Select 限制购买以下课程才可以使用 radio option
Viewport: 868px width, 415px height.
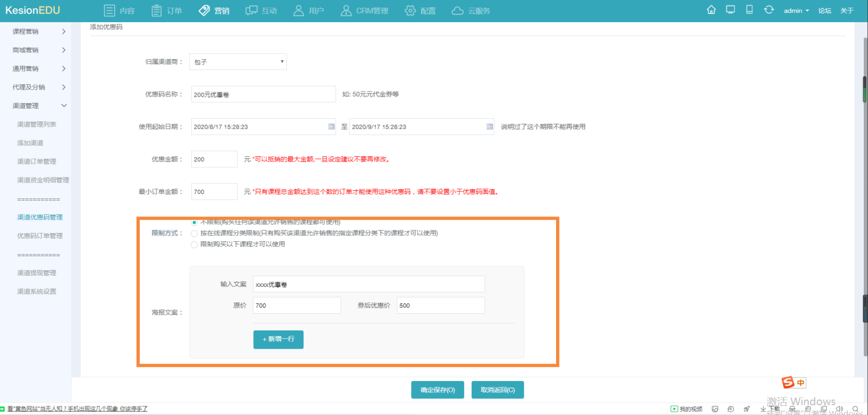coord(194,245)
